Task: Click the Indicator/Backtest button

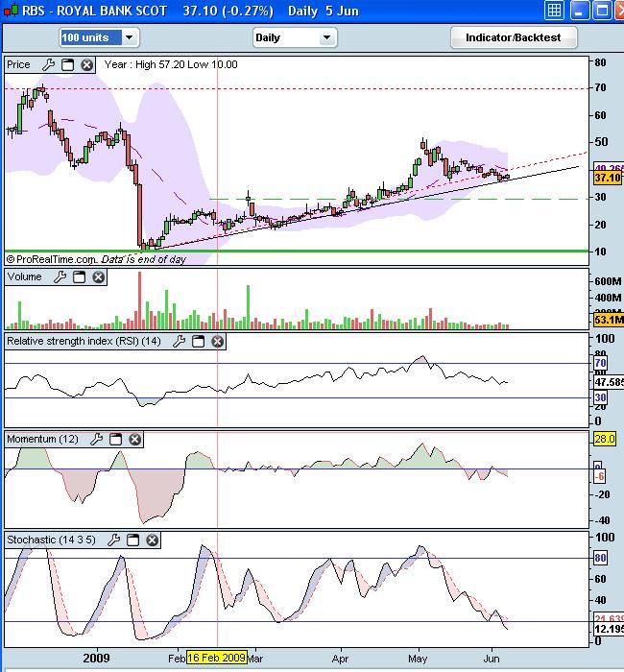Action: point(514,37)
